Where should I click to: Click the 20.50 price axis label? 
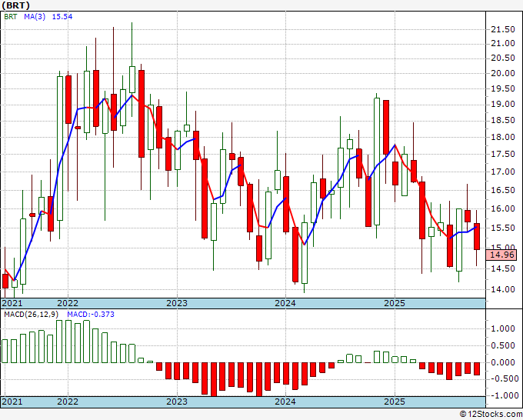click(x=503, y=58)
